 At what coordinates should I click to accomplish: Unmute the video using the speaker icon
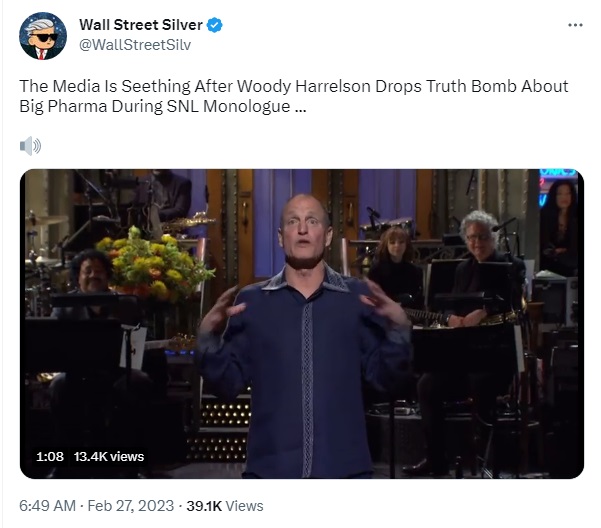(30, 146)
